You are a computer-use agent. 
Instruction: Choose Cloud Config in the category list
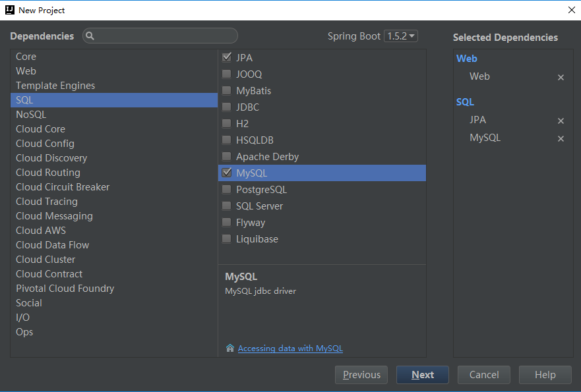(45, 144)
